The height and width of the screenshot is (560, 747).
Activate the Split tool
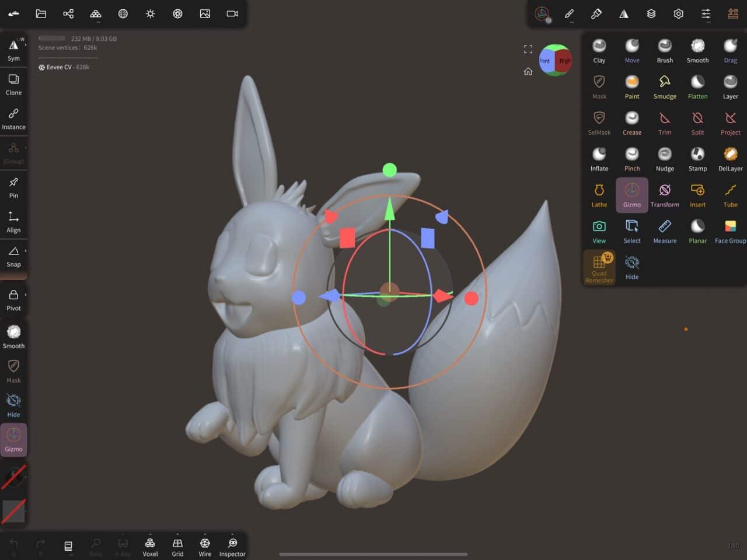pos(697,123)
